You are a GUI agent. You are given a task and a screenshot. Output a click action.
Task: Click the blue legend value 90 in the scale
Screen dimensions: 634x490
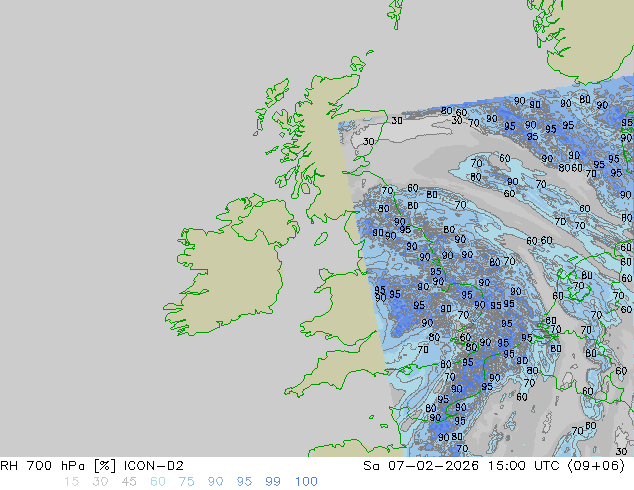(215, 482)
